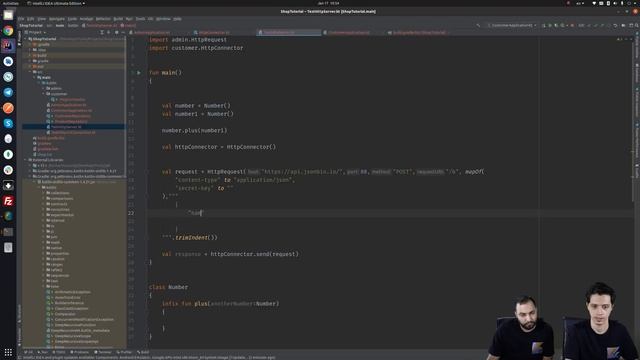This screenshot has height=360, width=640.
Task: Open Project view selector dropdown
Action: click(x=35, y=32)
